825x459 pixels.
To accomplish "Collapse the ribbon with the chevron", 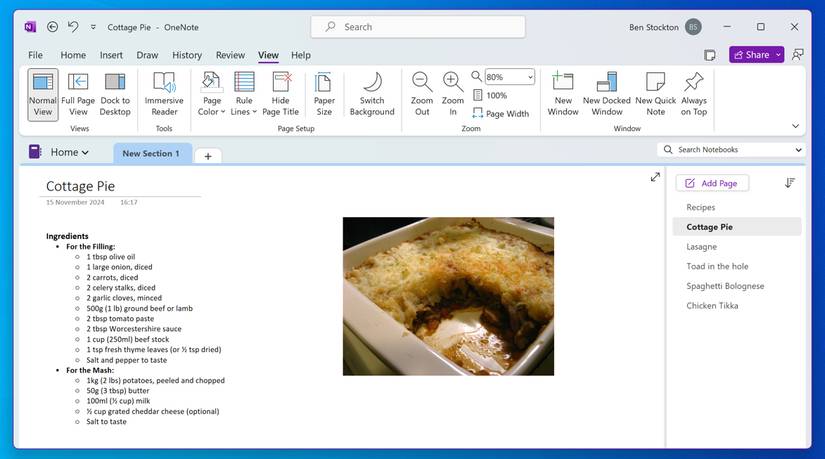I will (x=796, y=126).
